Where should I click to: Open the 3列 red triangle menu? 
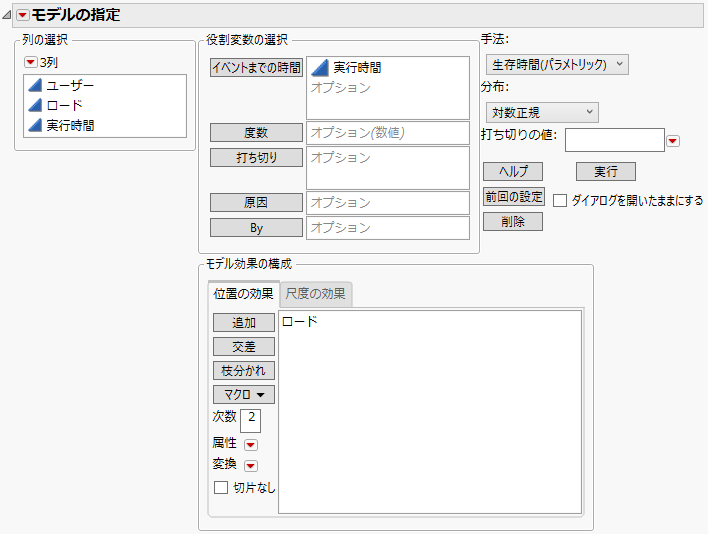coord(30,62)
